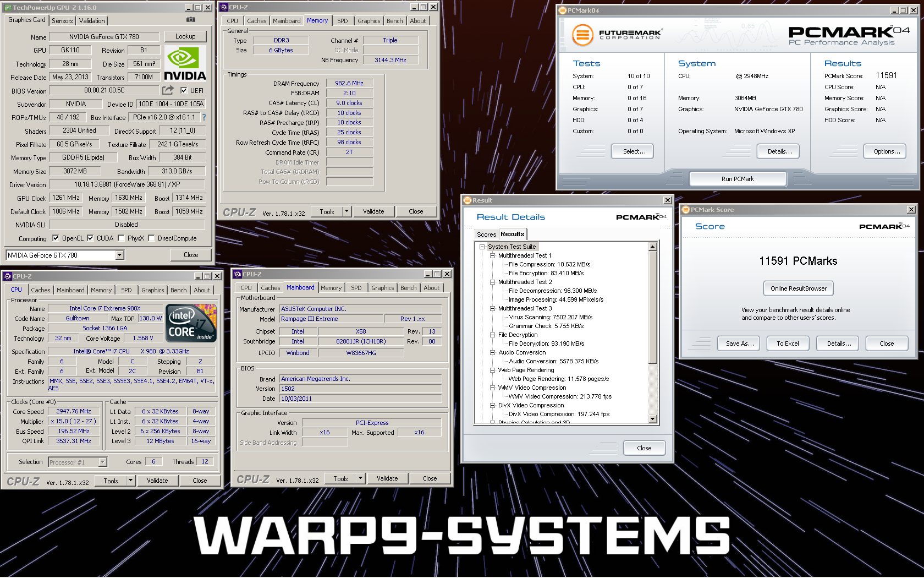Click DRAM Frequency value 982.6 MHz
This screenshot has height=578, width=924.
349,83
